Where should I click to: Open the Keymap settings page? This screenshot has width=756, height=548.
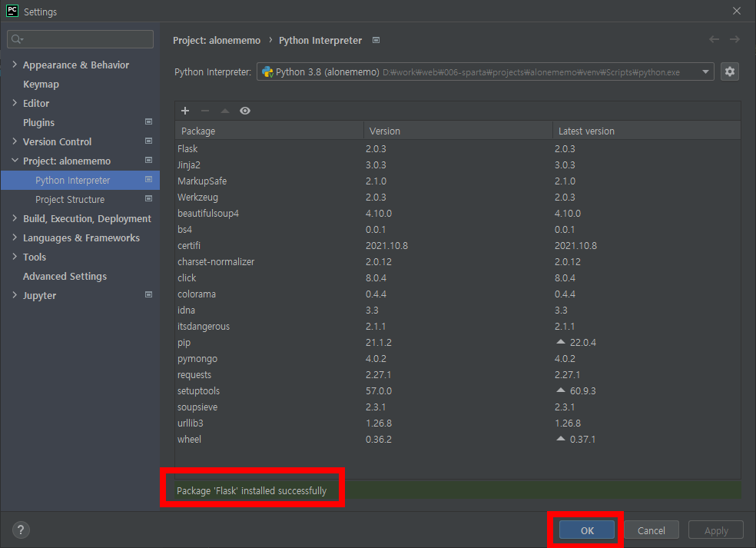point(41,84)
